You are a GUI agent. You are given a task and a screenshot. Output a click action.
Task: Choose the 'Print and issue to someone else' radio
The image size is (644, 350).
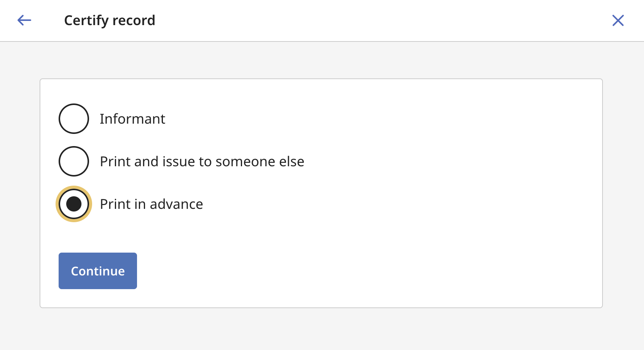pos(74,161)
